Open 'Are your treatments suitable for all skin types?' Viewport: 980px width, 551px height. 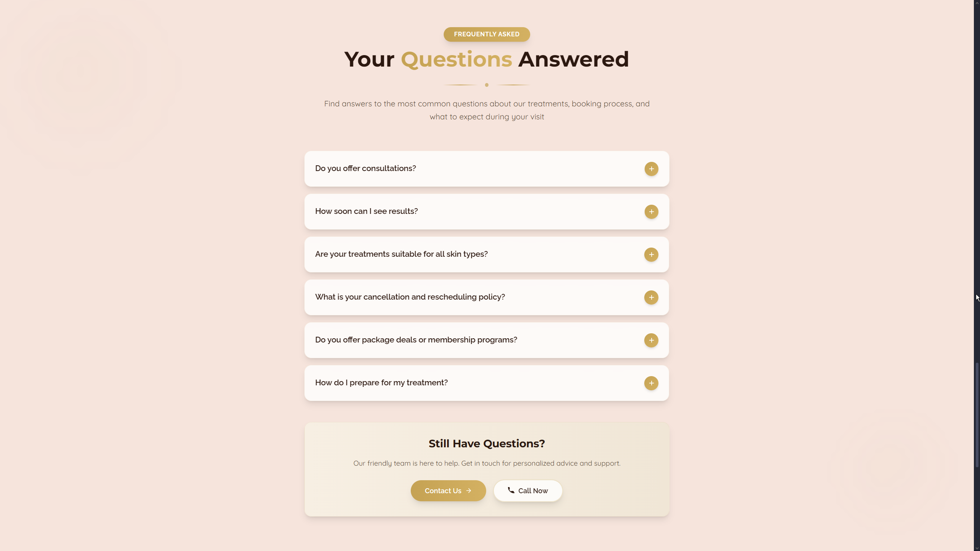401,254
